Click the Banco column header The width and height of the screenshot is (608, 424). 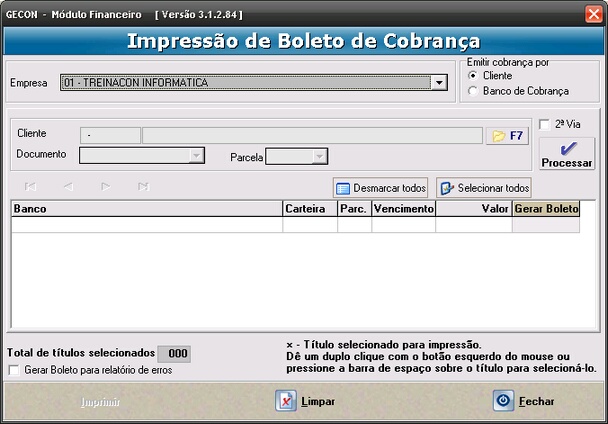[147, 209]
